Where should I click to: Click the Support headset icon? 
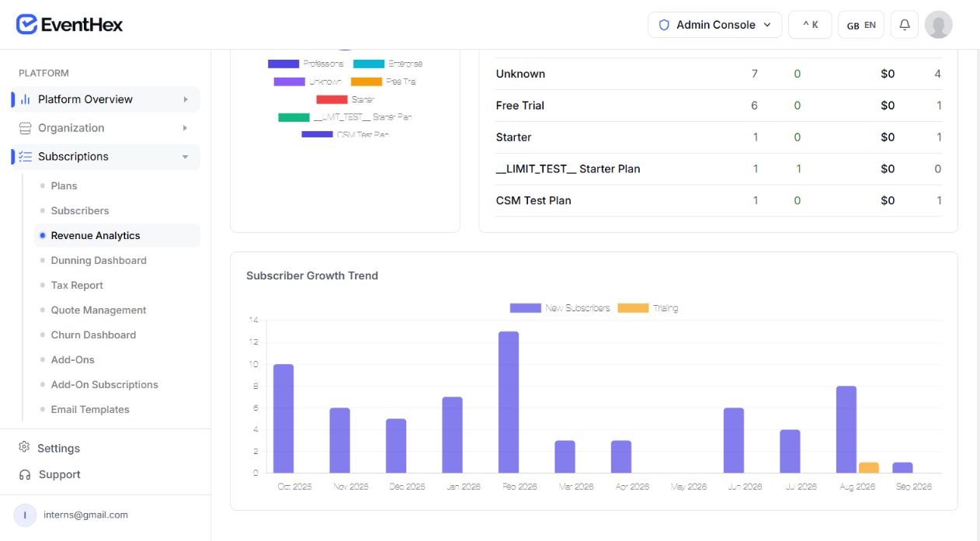(24, 474)
